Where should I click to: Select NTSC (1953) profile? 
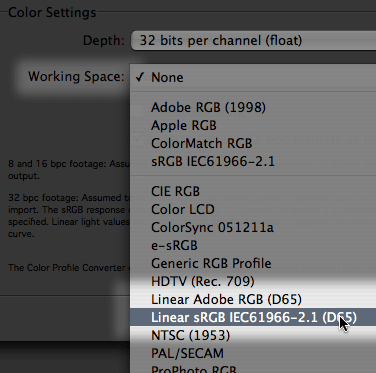point(253,335)
